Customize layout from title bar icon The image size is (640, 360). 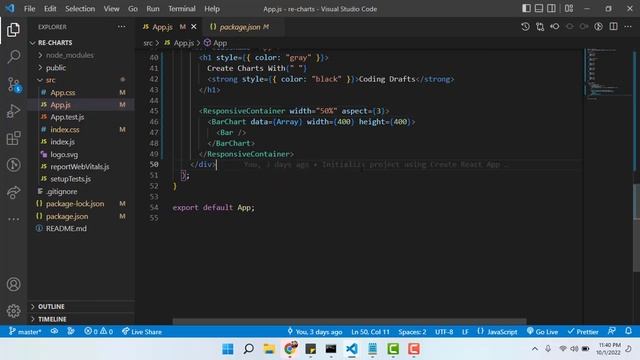pyautogui.click(x=569, y=8)
